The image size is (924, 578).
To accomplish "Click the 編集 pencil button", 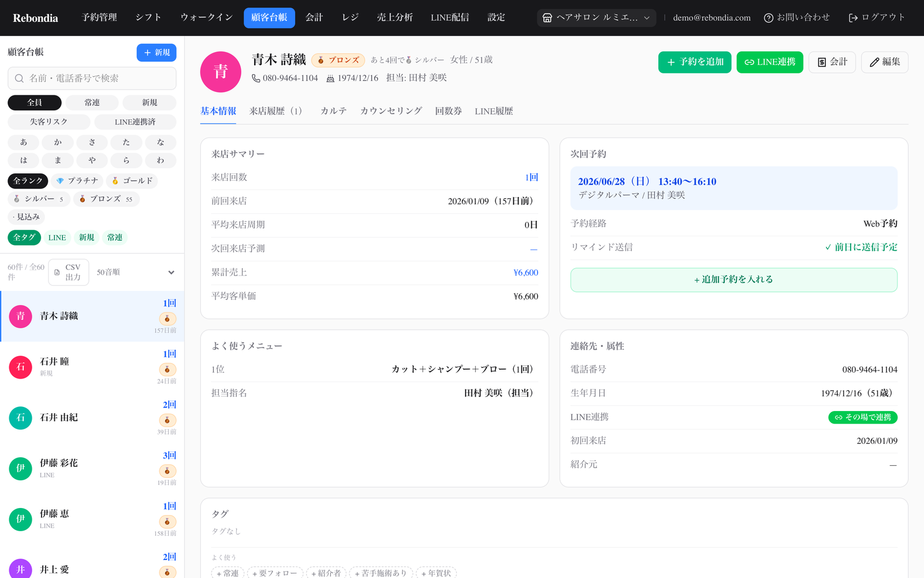I will pyautogui.click(x=885, y=62).
